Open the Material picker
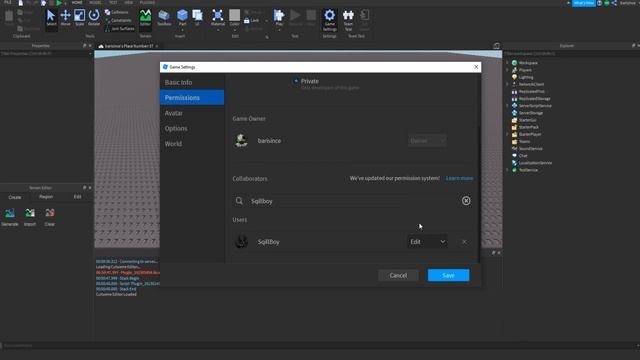The width and height of the screenshot is (640, 360). [218, 18]
